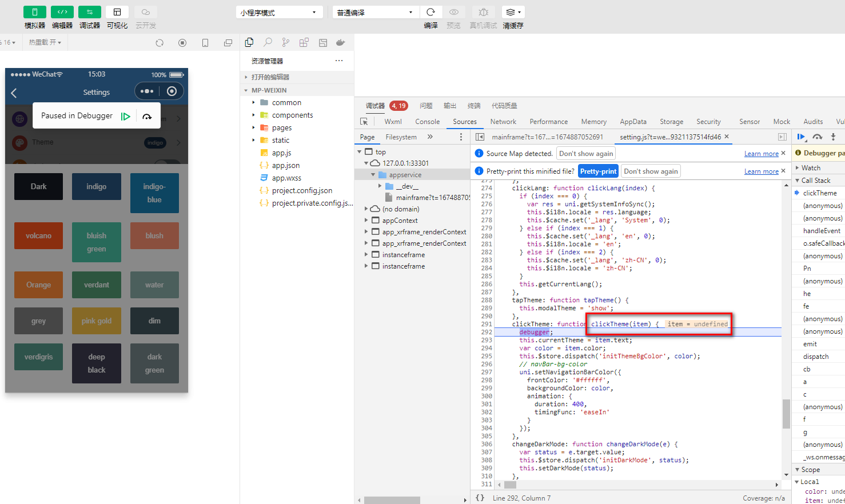Click the 编译 compile refresh icon
845x504 pixels.
click(x=431, y=12)
